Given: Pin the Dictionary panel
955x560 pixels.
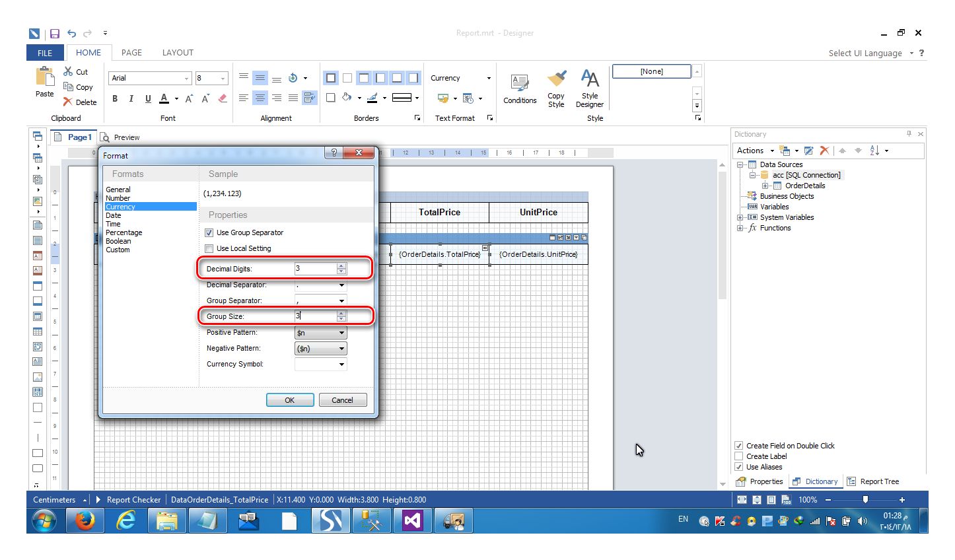Looking at the screenshot, I should coord(909,133).
